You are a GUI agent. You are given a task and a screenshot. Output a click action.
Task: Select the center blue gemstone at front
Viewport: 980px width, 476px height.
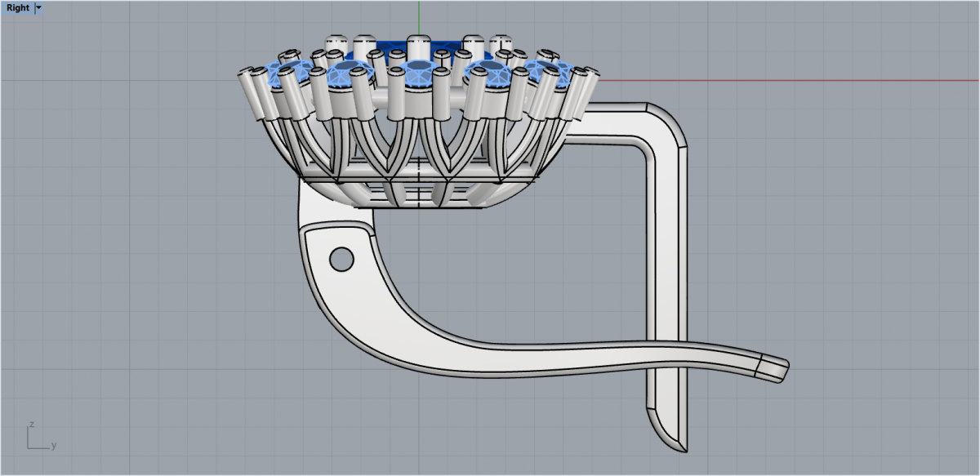click(x=418, y=73)
